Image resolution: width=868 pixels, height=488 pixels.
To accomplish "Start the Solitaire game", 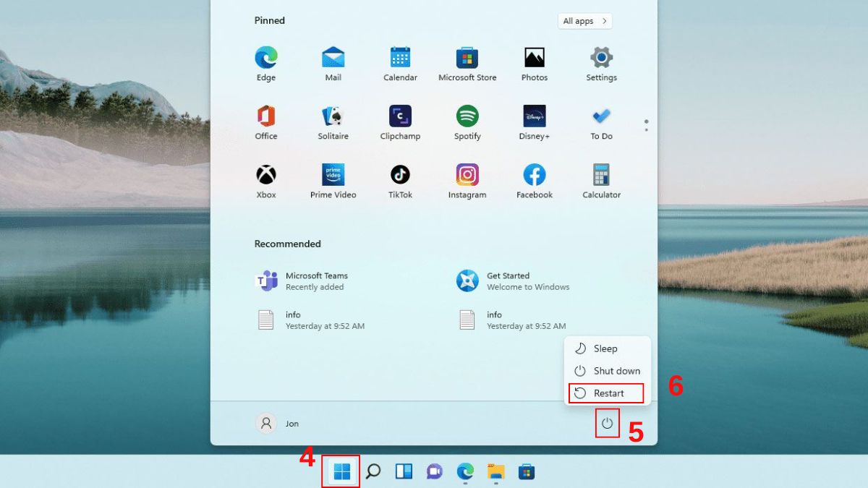I will (333, 122).
